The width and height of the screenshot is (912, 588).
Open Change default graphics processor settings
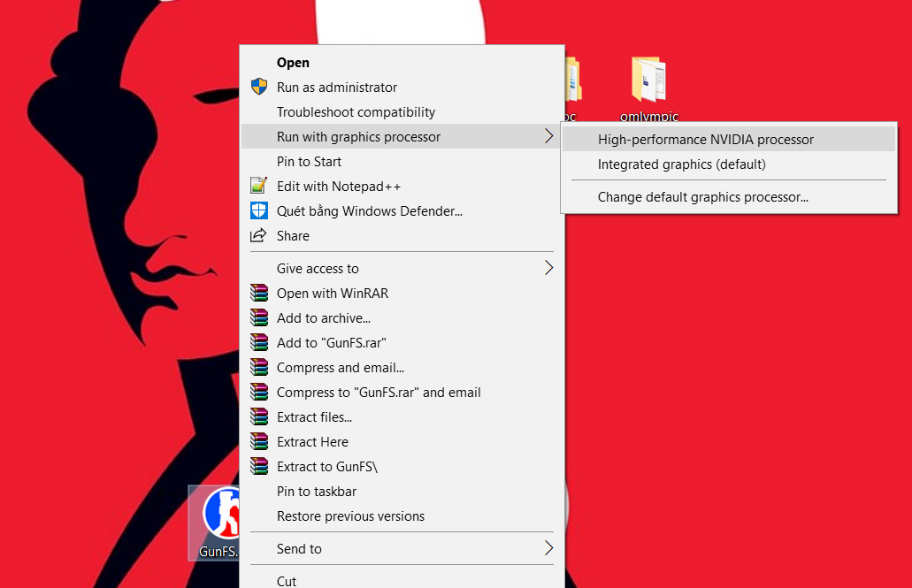pos(702,196)
